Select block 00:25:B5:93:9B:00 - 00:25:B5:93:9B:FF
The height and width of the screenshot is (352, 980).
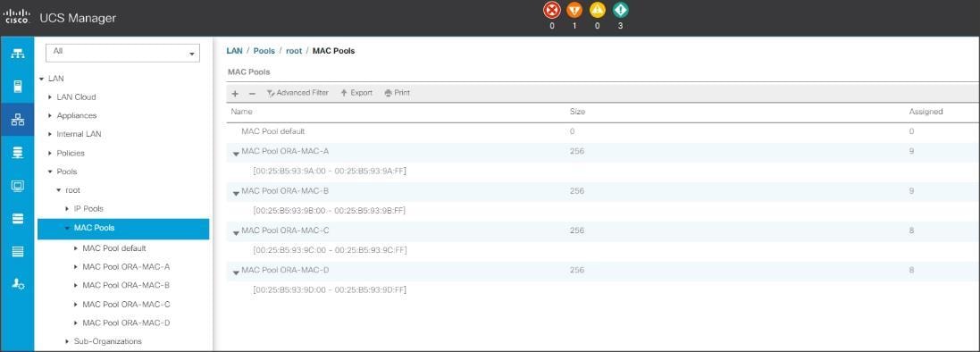[x=330, y=211]
